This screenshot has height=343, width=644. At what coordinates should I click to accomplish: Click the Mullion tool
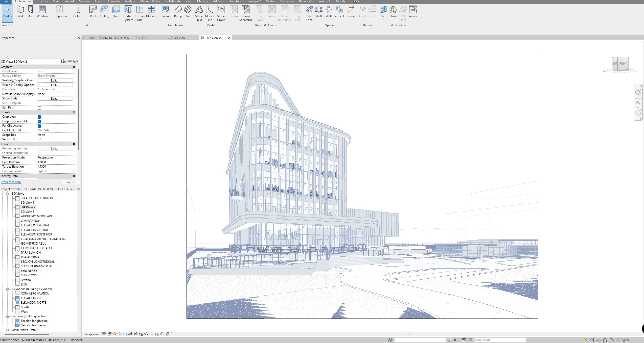coord(151,12)
